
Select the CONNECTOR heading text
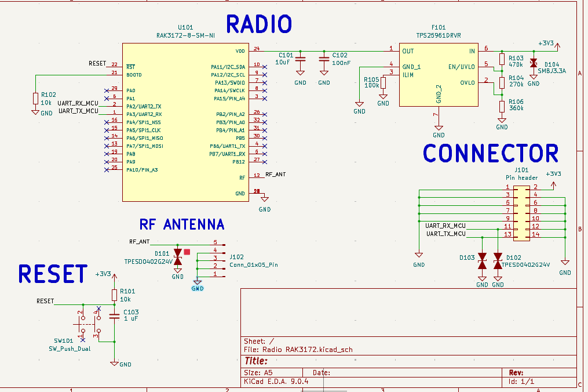click(491, 153)
